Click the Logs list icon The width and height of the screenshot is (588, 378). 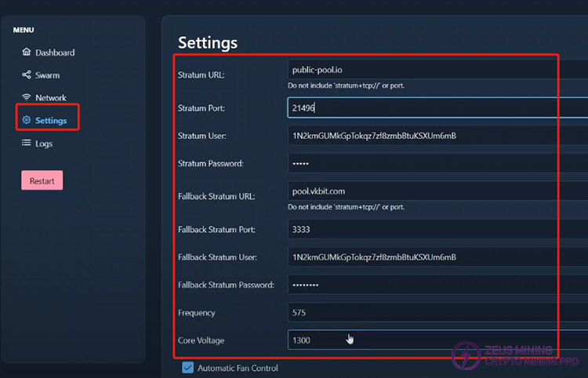click(x=27, y=144)
